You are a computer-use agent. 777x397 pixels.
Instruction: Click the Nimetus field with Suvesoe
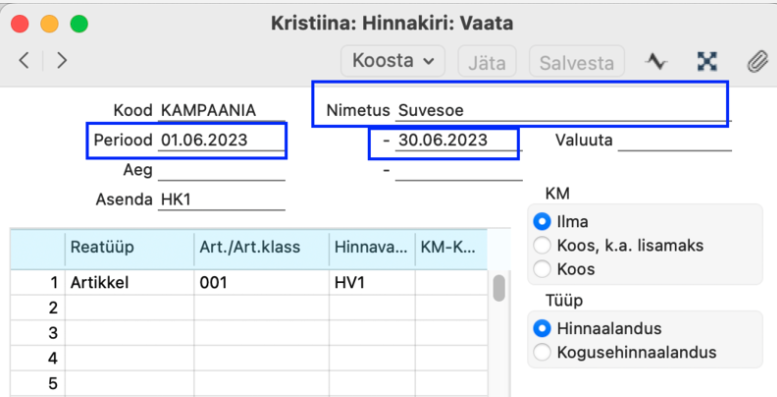(x=563, y=111)
